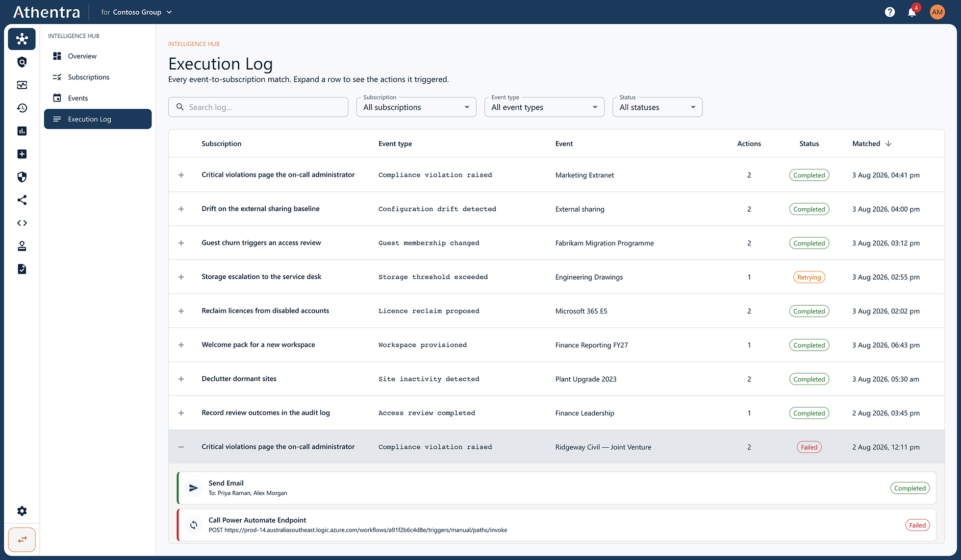This screenshot has height=560, width=961.
Task: Expand the External sharing drift row
Action: (x=181, y=209)
